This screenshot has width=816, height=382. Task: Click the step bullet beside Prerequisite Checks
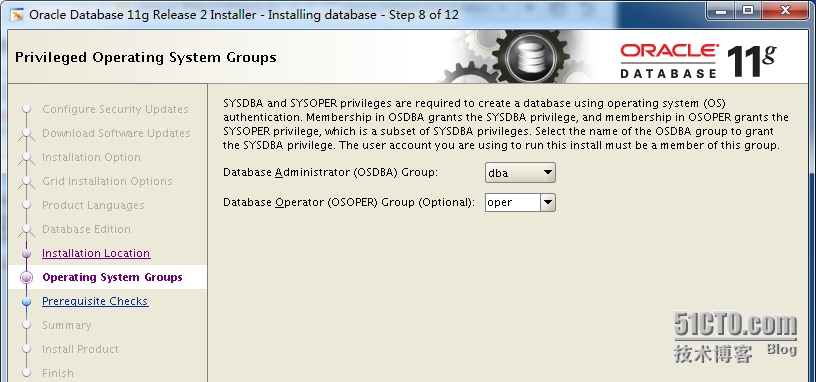click(27, 301)
